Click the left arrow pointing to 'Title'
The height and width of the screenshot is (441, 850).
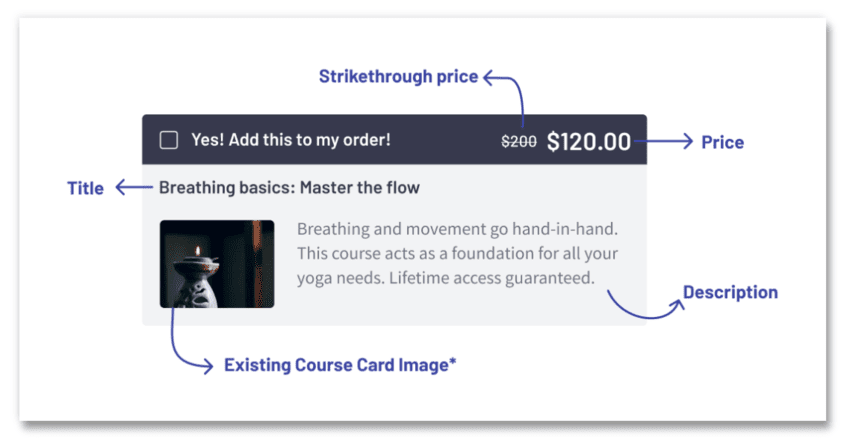[132, 187]
